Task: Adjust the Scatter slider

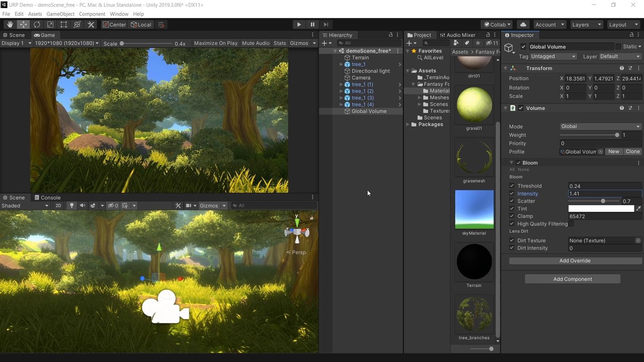Action: (594, 201)
